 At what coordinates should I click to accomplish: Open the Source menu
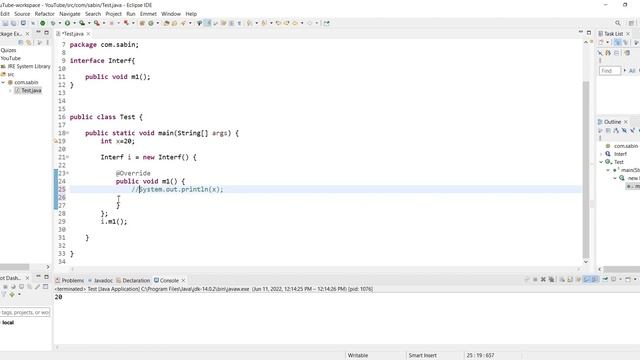[22, 14]
